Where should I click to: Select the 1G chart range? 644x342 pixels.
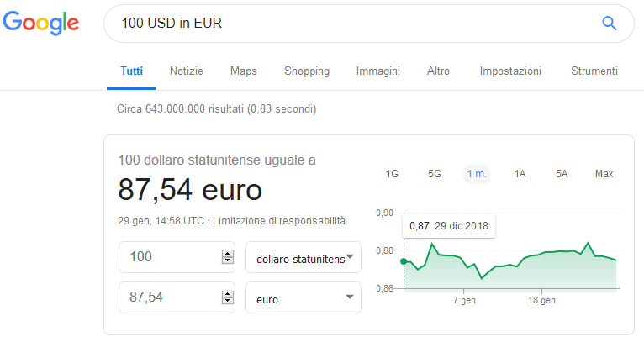(392, 174)
